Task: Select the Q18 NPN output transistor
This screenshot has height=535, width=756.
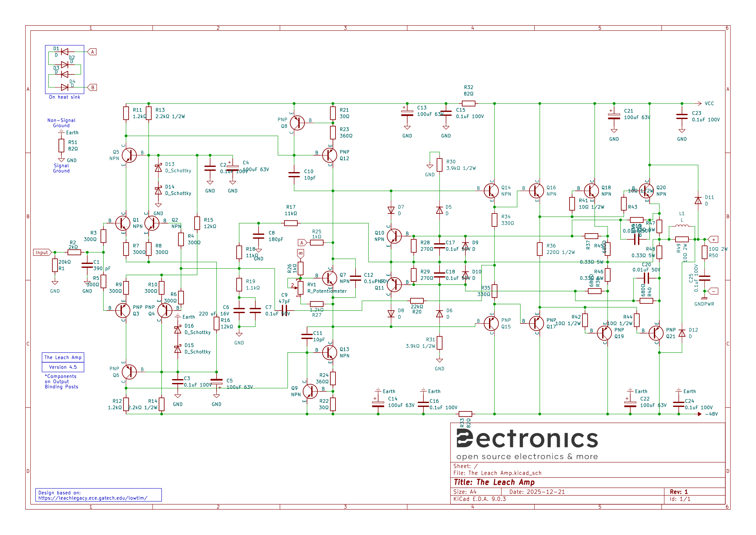Action: point(591,191)
